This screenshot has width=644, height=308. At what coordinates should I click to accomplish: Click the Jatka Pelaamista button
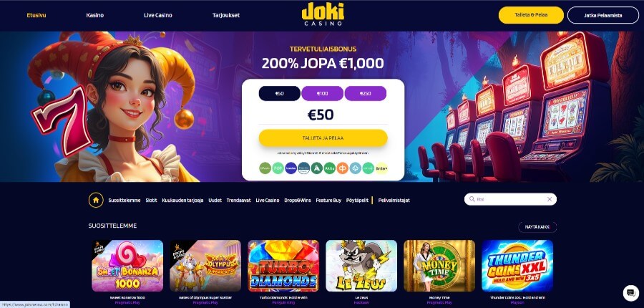(603, 15)
